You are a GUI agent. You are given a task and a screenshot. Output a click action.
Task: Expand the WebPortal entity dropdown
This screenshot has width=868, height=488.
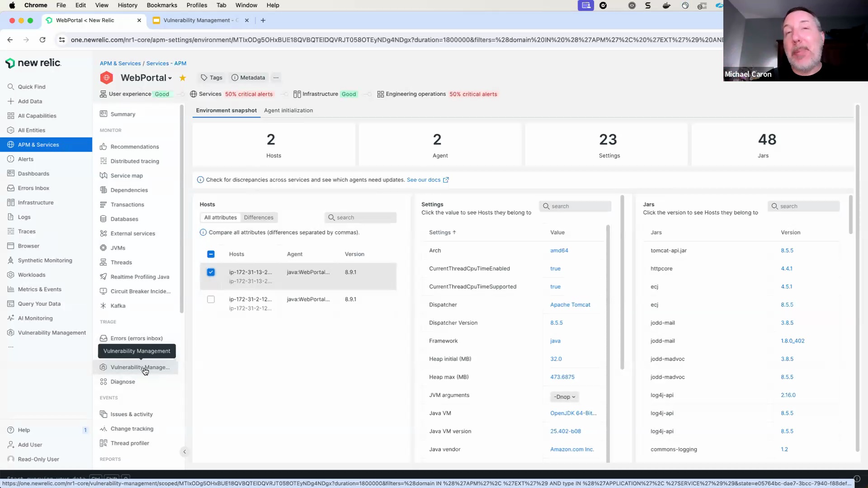pyautogui.click(x=170, y=78)
